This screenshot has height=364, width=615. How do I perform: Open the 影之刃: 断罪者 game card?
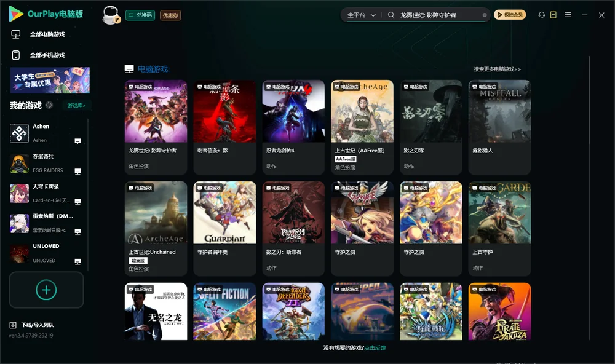pos(293,229)
